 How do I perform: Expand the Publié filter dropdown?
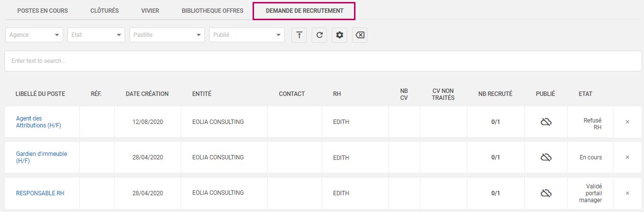(247, 35)
